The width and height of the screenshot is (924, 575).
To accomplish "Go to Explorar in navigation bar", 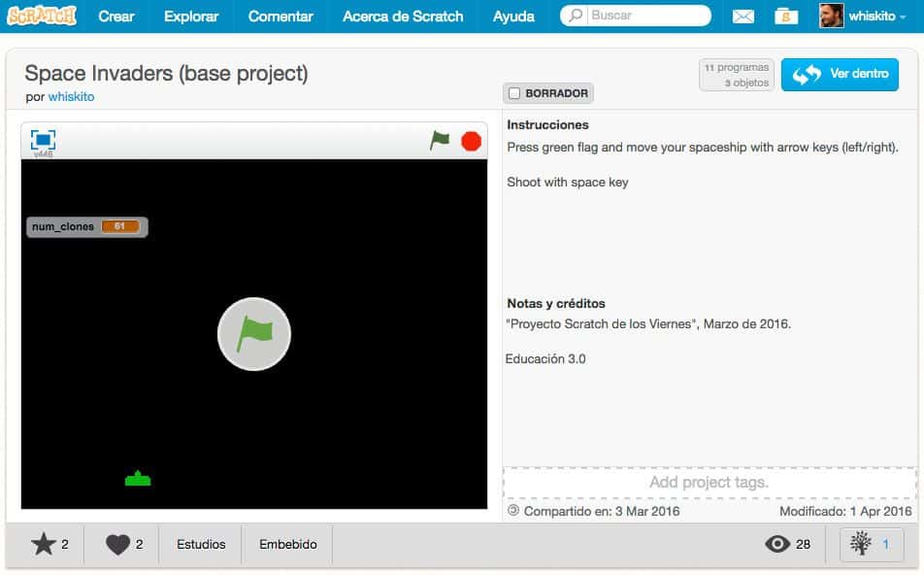I will (191, 17).
